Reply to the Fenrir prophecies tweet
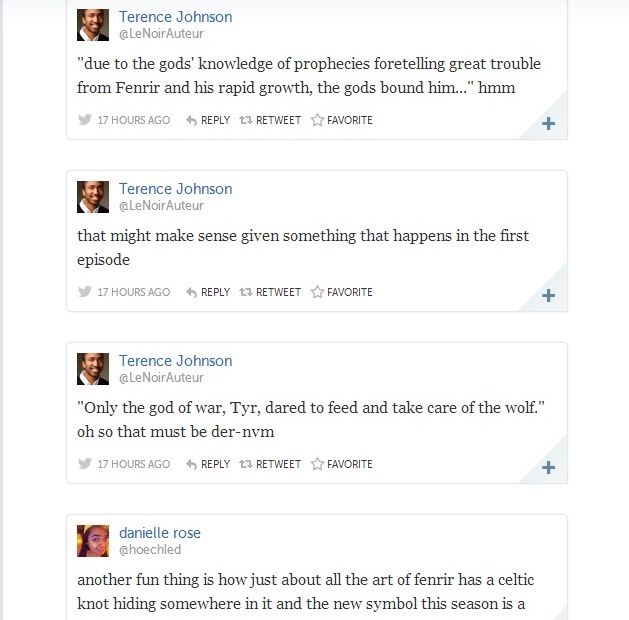This screenshot has width=629, height=620. point(208,120)
